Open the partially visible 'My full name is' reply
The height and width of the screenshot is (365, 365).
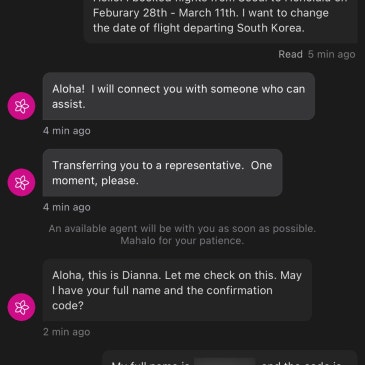230,358
